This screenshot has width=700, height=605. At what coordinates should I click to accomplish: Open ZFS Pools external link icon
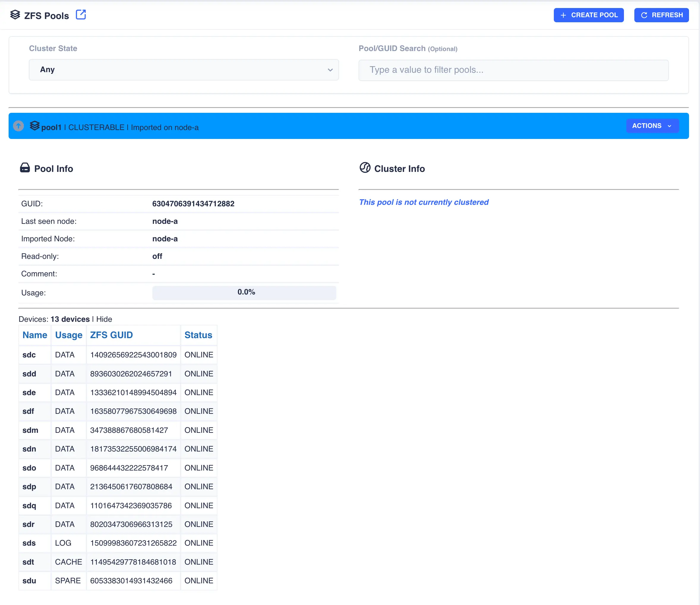[x=81, y=15]
